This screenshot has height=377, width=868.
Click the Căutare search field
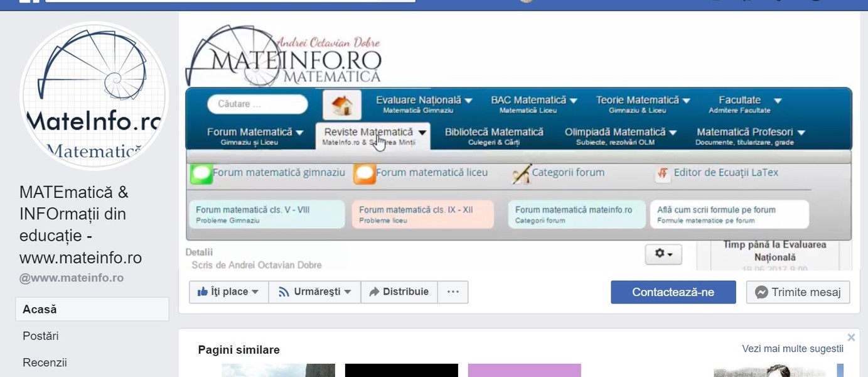coord(257,104)
